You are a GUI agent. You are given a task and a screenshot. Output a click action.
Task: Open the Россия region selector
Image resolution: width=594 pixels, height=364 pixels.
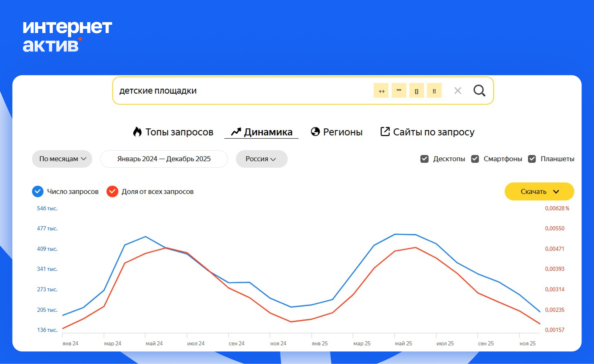[x=261, y=159]
